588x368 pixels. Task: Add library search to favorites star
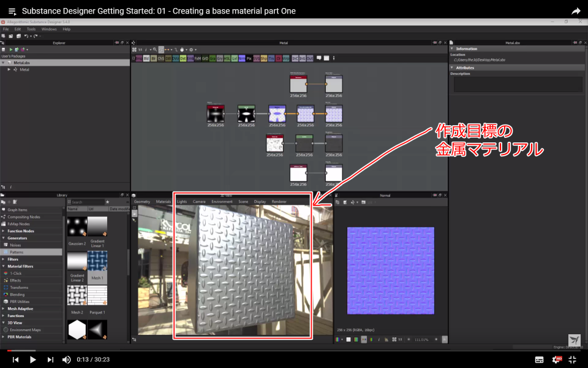108,202
